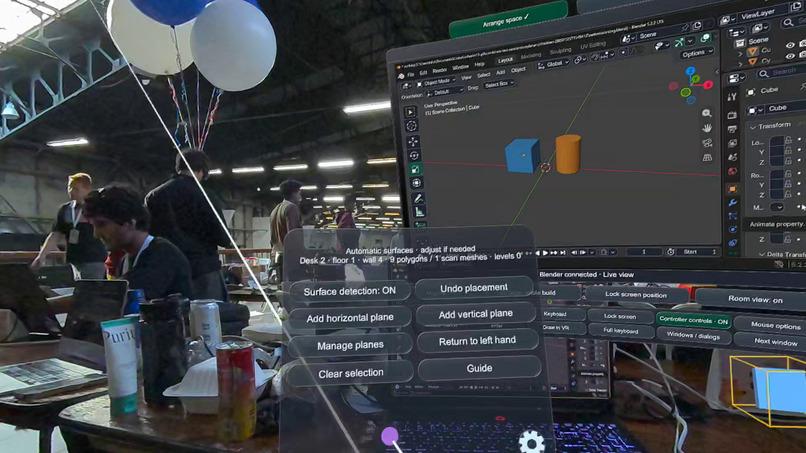Switch to the Modeling workspace tab
806x453 pixels.
click(x=531, y=56)
